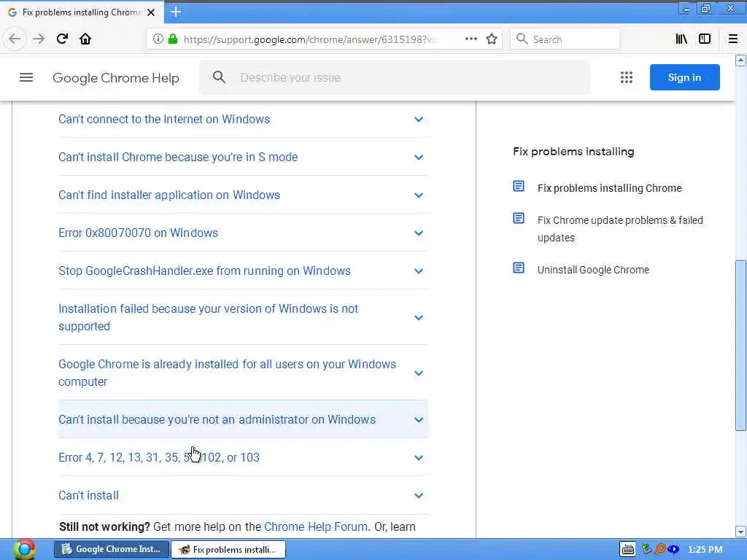The width and height of the screenshot is (747, 560).
Task: Click the Sign in button
Action: point(684,77)
